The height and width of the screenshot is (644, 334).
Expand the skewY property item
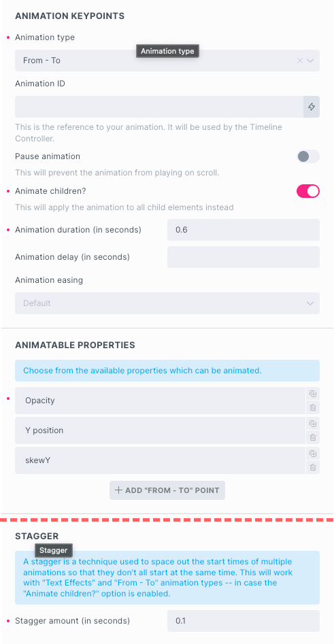tap(161, 460)
